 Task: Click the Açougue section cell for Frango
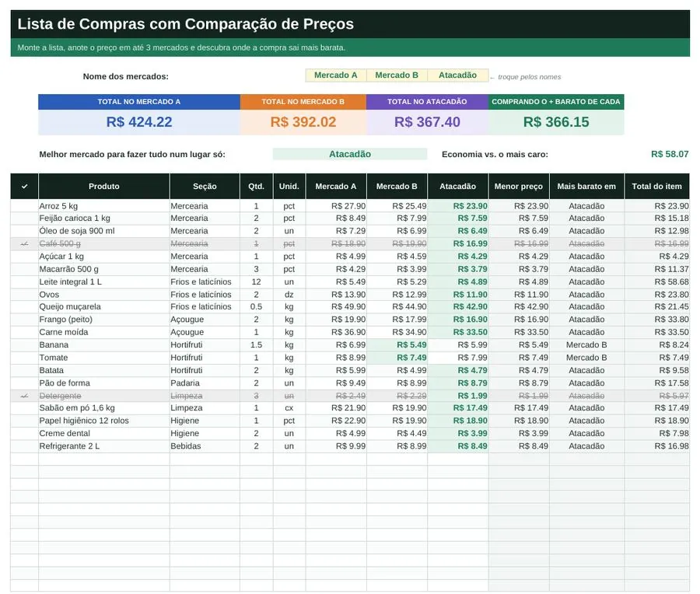[x=205, y=320]
